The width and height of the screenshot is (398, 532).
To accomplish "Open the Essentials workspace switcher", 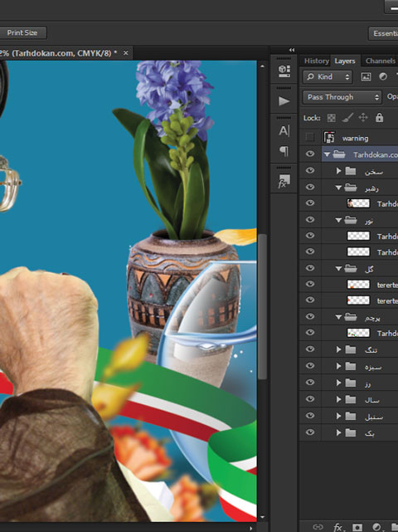I will click(x=384, y=33).
